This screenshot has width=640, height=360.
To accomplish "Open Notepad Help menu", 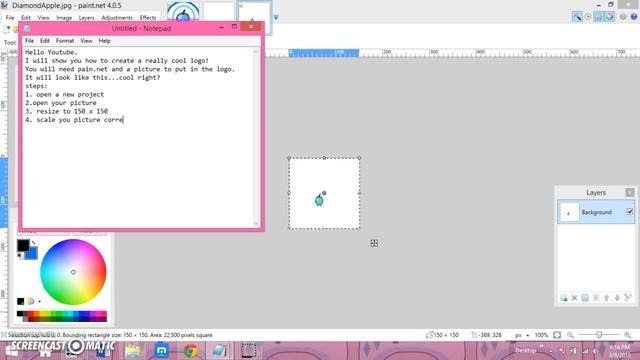I will [104, 41].
